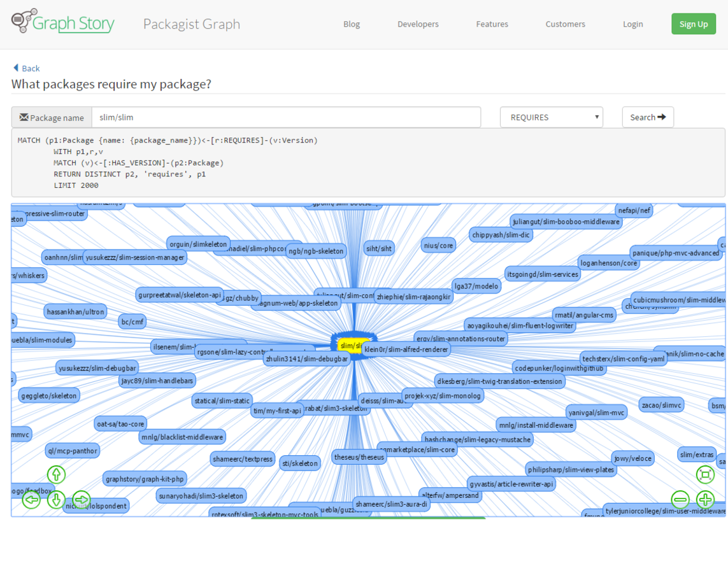Select the lga37/modelo node
Screen dimensions: 728x573
click(x=476, y=286)
